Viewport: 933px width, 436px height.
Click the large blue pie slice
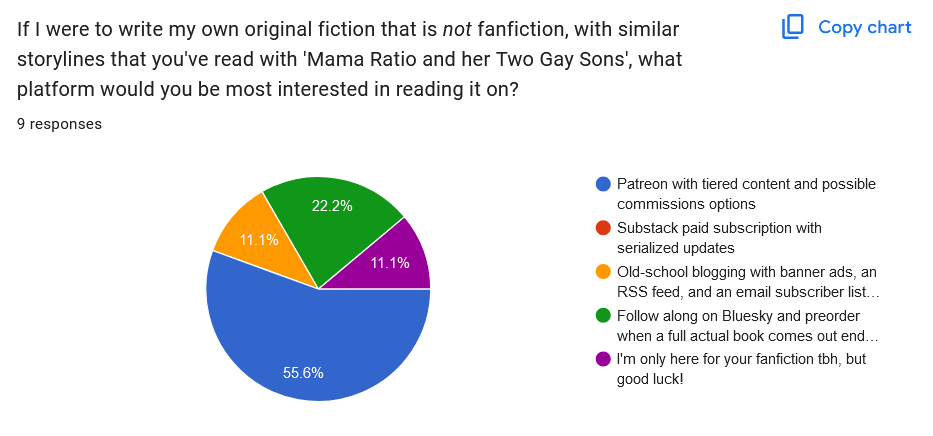point(300,340)
